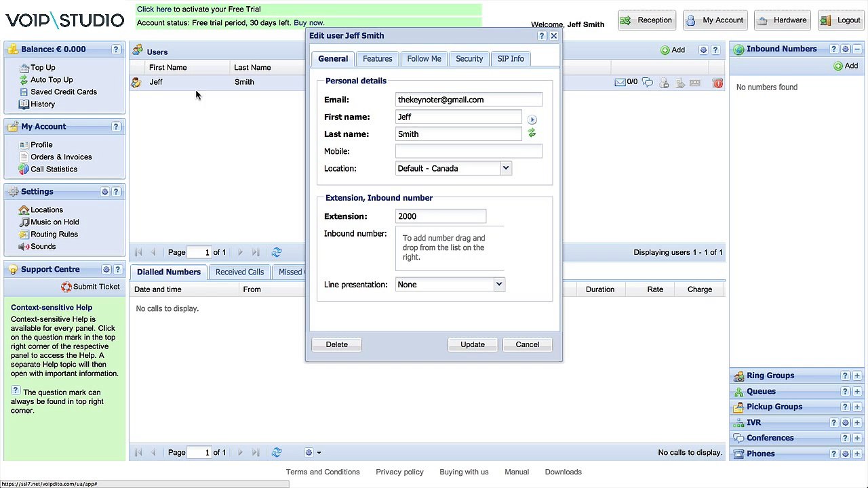This screenshot has height=488, width=868.
Task: Expand the Conferences panel
Action: point(857,438)
